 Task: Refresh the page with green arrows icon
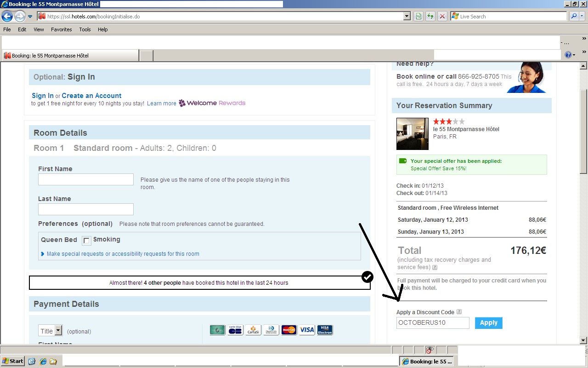(x=430, y=17)
